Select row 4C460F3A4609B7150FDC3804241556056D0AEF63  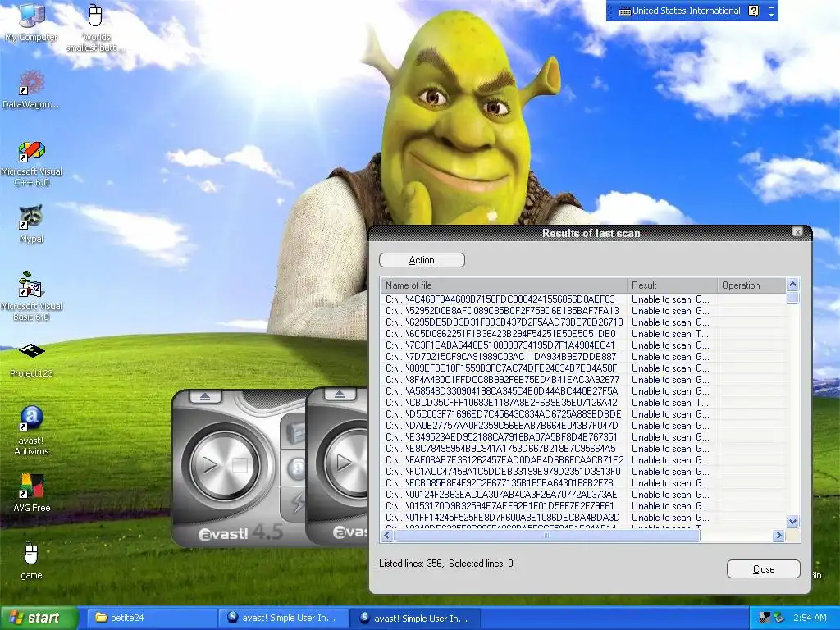(x=583, y=299)
